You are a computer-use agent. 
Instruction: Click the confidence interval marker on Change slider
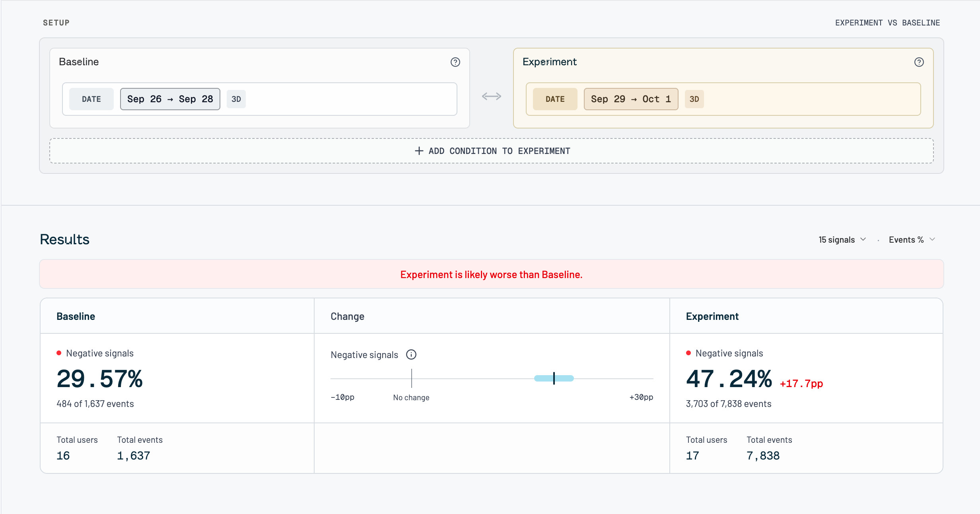[554, 378]
